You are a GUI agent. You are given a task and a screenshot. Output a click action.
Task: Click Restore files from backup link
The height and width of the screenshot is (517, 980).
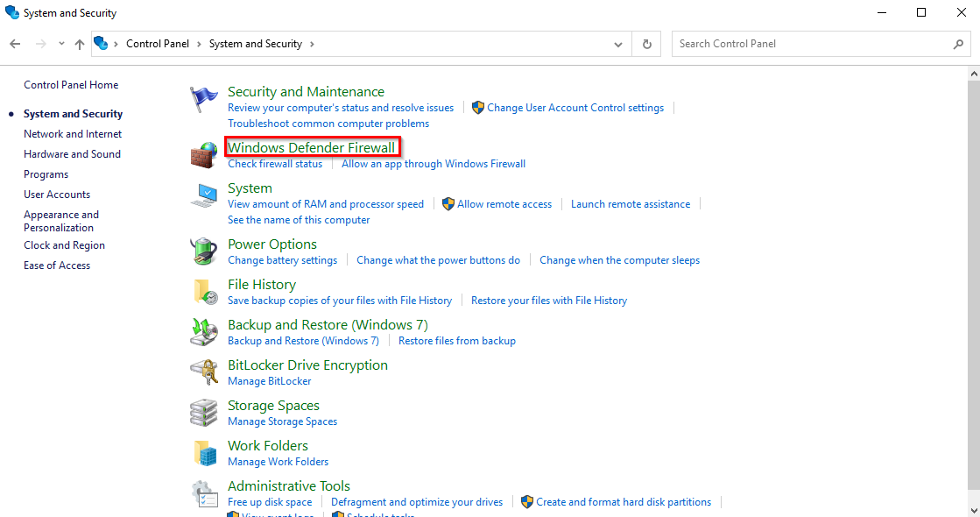tap(457, 341)
